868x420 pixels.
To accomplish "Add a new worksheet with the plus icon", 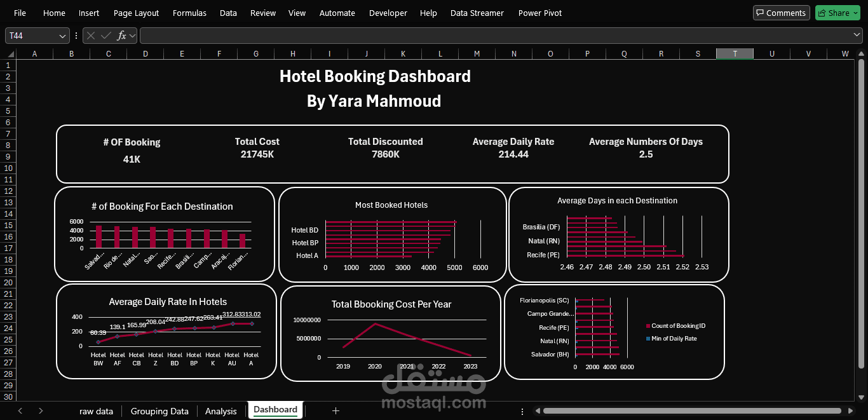I will click(336, 411).
